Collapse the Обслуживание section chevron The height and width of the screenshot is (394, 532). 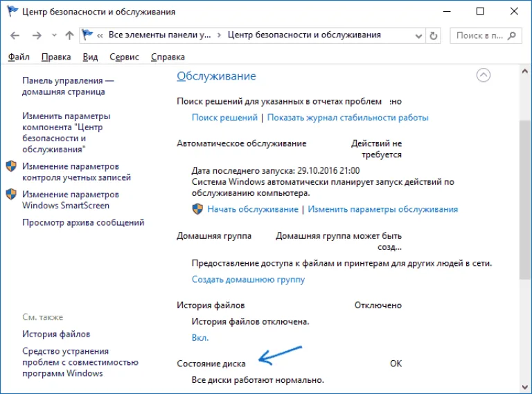pyautogui.click(x=483, y=75)
